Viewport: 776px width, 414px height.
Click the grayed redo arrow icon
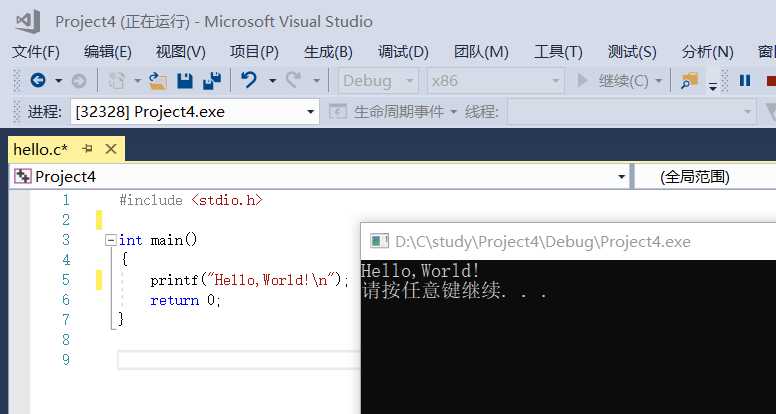pyautogui.click(x=293, y=80)
